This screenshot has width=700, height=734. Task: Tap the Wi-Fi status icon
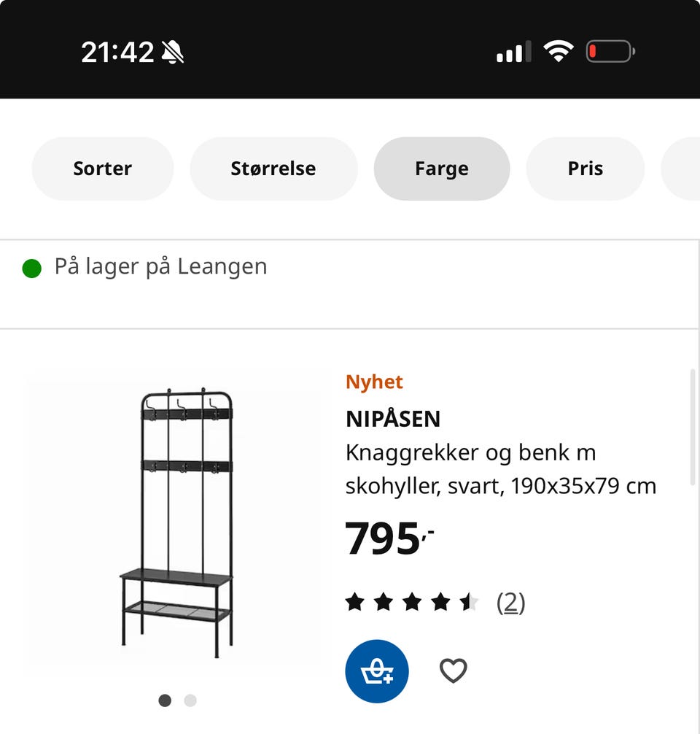[x=559, y=51]
